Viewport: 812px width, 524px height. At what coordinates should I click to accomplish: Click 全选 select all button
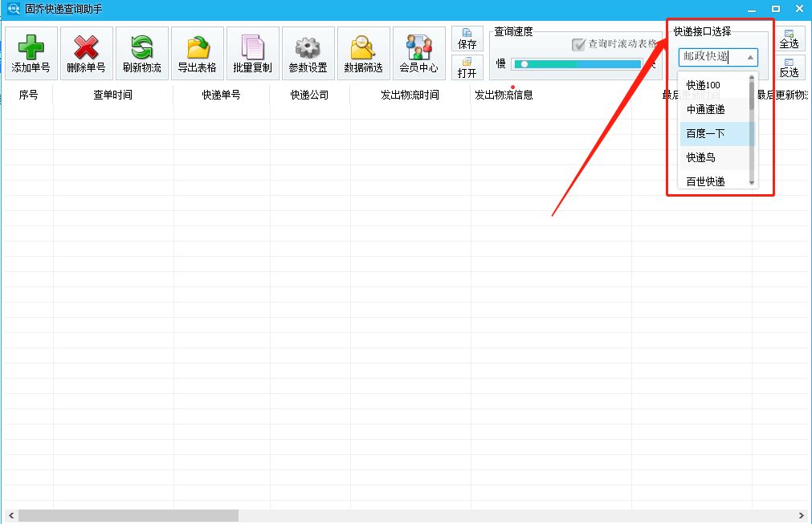[790, 39]
